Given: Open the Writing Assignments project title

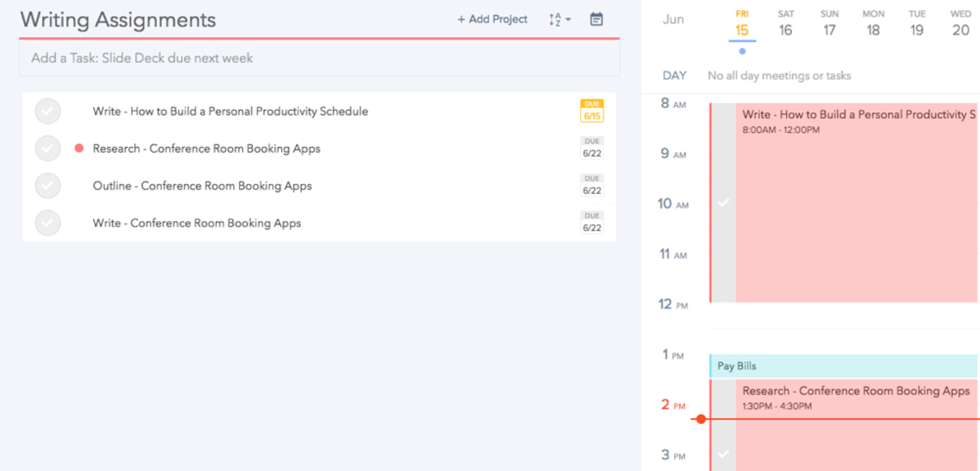Looking at the screenshot, I should point(118,20).
